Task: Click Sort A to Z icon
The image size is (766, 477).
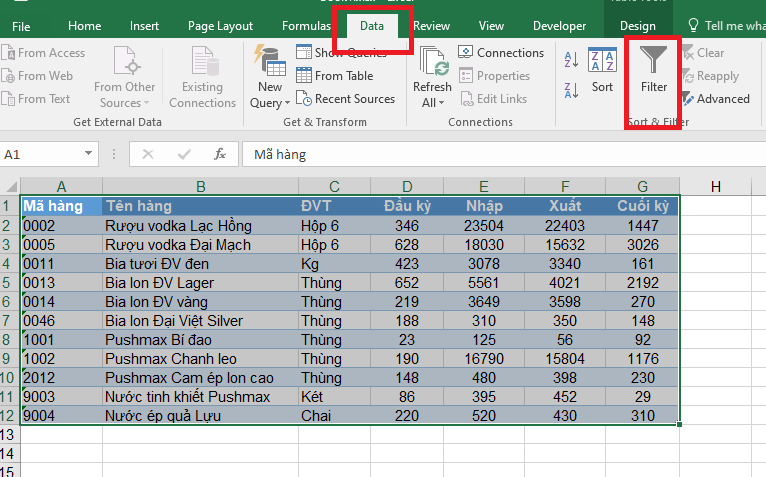Action: pos(571,60)
